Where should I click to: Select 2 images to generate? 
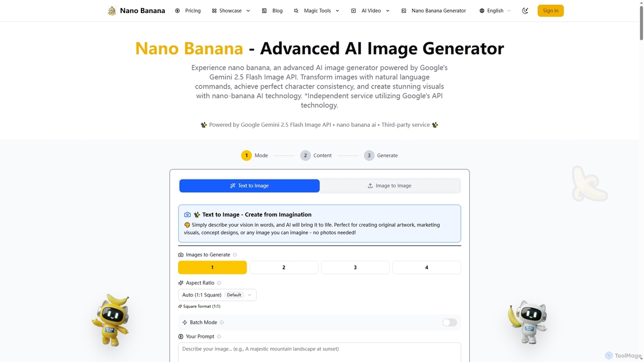click(x=284, y=267)
